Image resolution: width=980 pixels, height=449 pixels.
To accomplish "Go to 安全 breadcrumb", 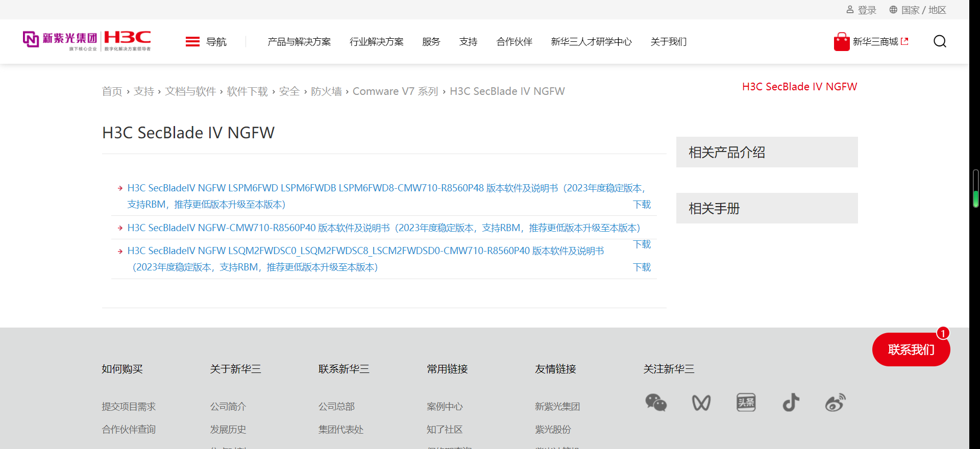I will coord(289,91).
